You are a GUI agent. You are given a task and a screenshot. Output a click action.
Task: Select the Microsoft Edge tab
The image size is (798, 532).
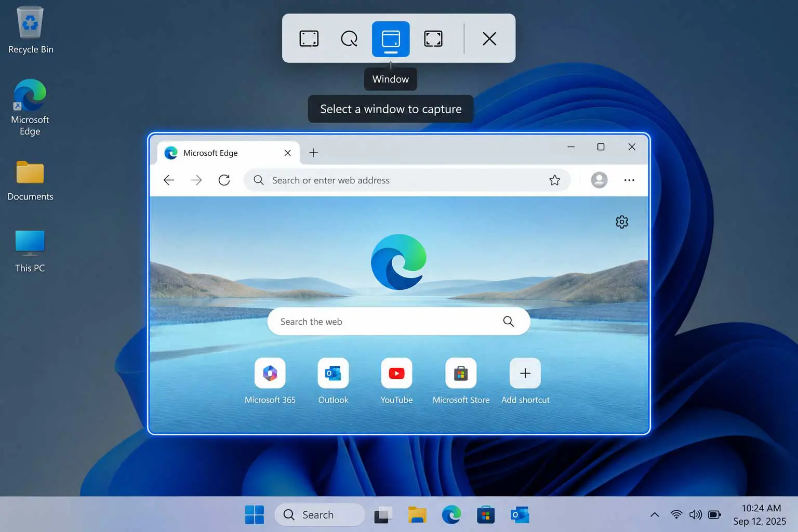point(229,153)
